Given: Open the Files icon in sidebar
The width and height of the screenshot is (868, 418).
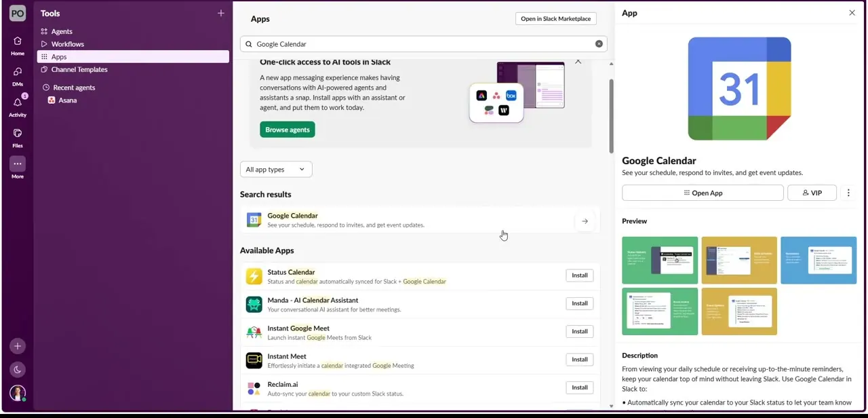Looking at the screenshot, I should click(18, 133).
